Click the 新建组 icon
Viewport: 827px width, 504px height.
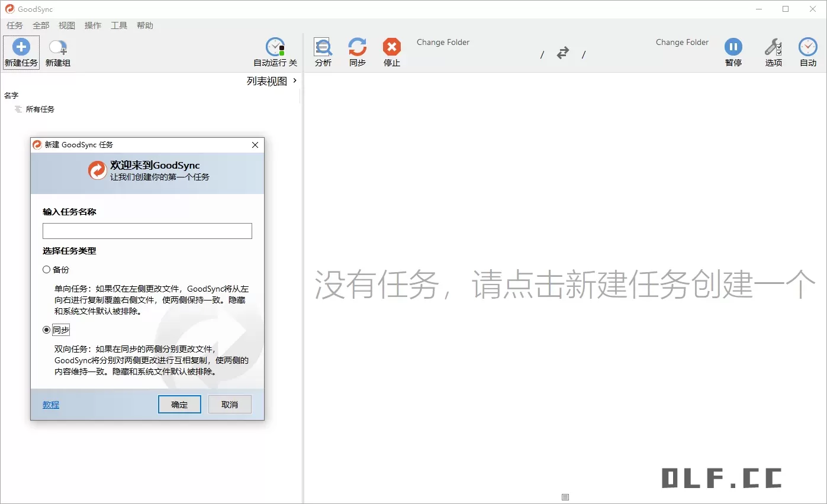click(57, 52)
